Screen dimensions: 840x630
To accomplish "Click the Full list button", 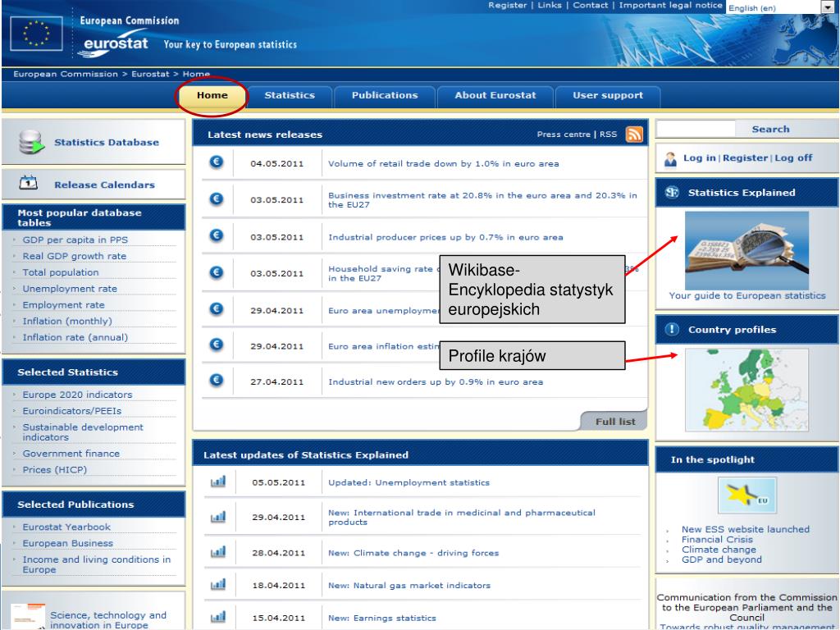I will [x=615, y=422].
